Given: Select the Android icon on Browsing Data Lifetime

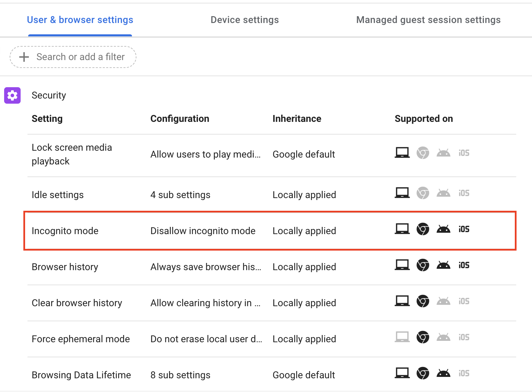Looking at the screenshot, I should click(443, 373).
